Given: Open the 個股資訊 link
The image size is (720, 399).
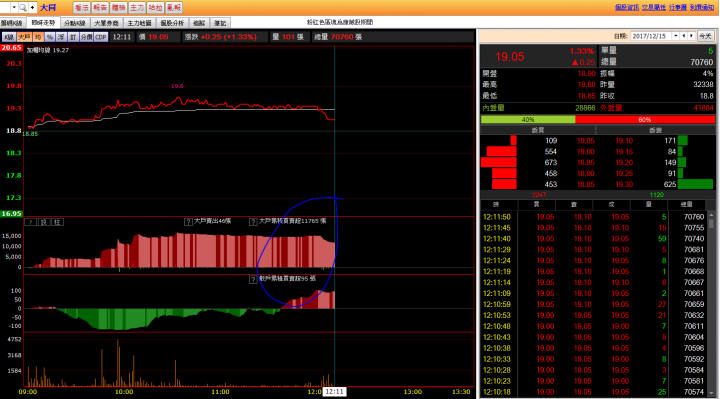Looking at the screenshot, I should [627, 7].
